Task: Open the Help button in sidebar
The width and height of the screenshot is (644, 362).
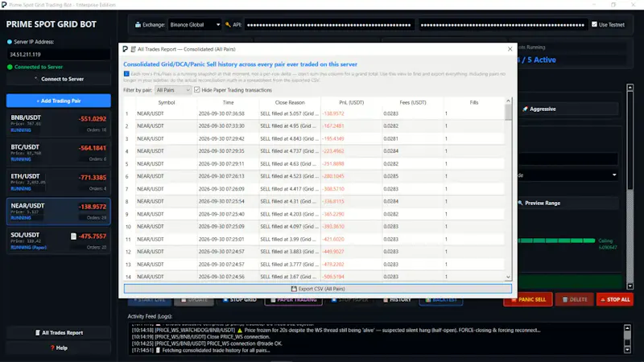Action: (x=58, y=348)
